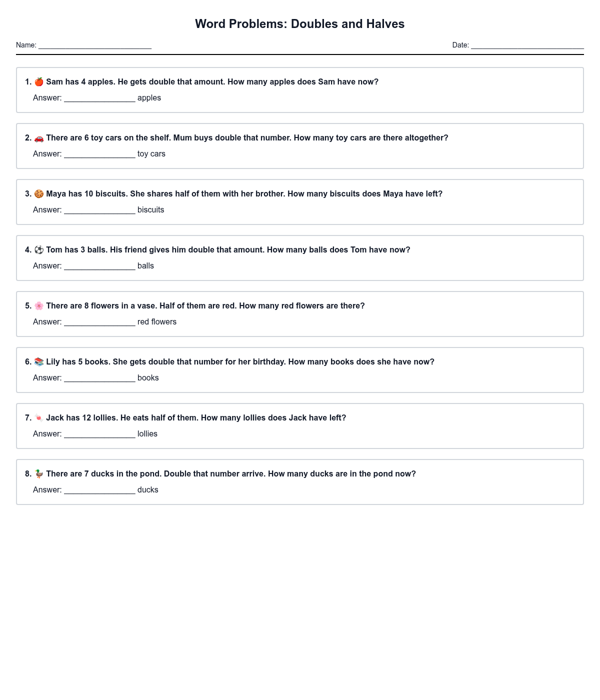The width and height of the screenshot is (600, 700).
Task: Click the red flowers answer blank
Action: pos(99,322)
